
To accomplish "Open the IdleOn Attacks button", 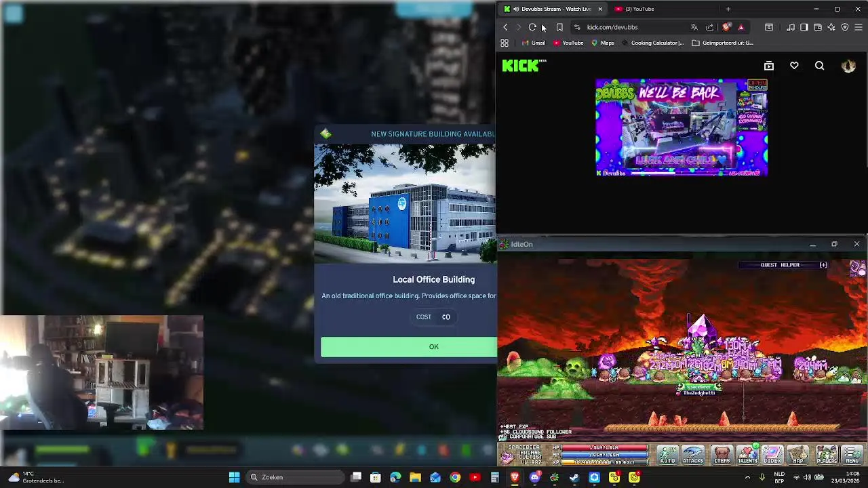I will 693,455.
